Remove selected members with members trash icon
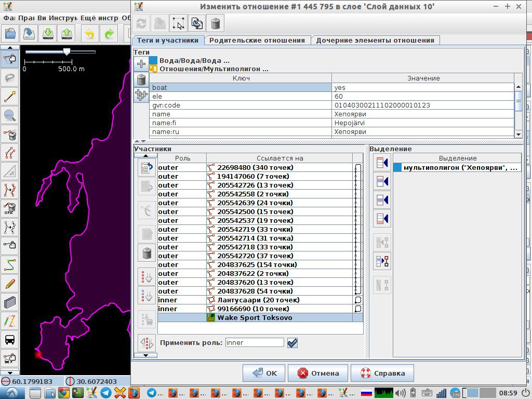Viewport: 532px width, 399px height. pyautogui.click(x=147, y=253)
